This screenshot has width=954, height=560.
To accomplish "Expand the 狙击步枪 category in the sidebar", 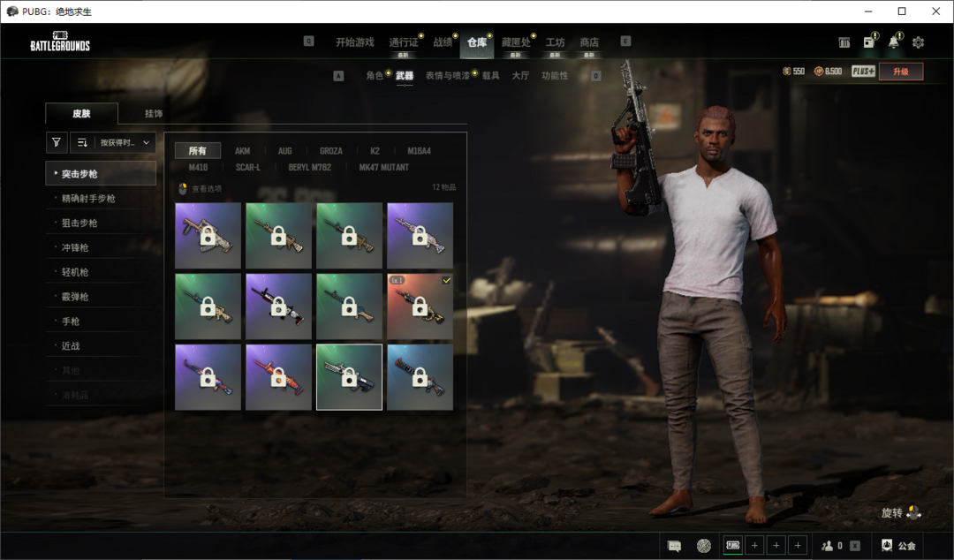I will pos(101,223).
